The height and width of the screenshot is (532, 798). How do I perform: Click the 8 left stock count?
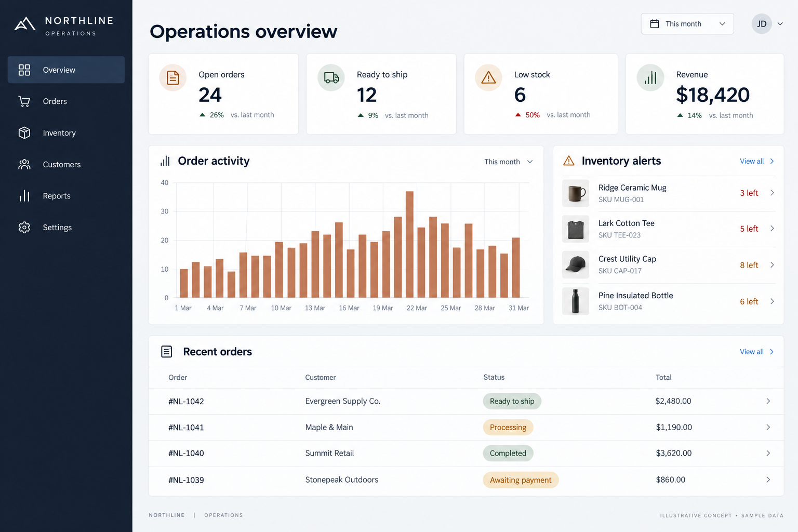click(749, 265)
